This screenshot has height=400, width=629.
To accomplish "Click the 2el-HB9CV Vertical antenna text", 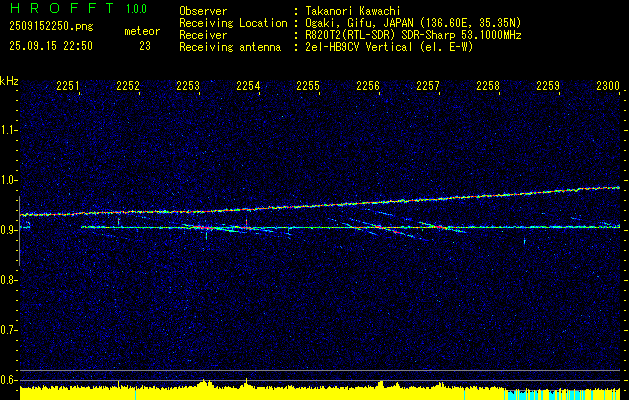I will [389, 47].
